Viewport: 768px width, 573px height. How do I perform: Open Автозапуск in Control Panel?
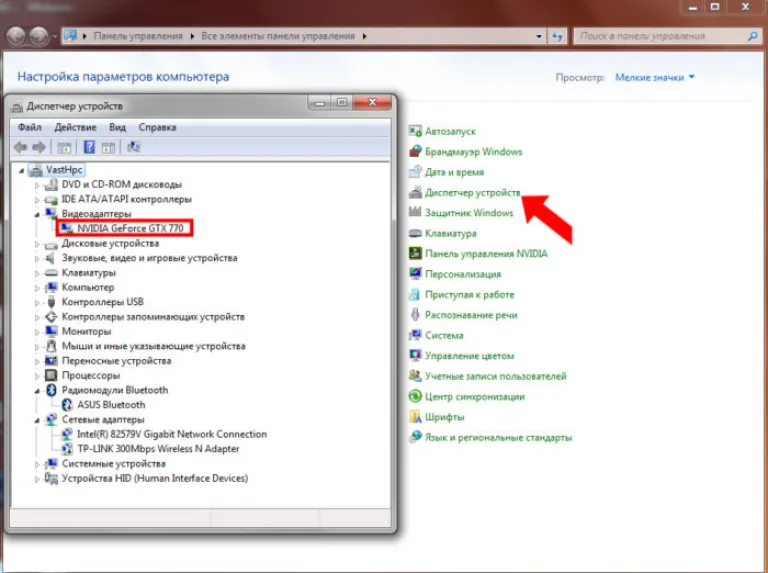pos(450,131)
